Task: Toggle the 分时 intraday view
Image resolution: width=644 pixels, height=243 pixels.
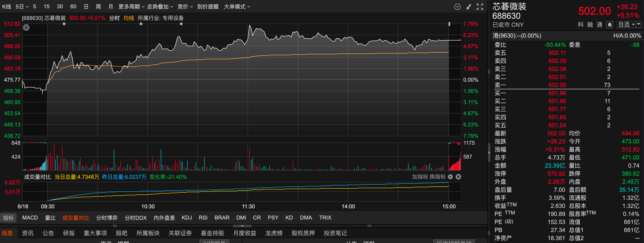Action: (114, 18)
